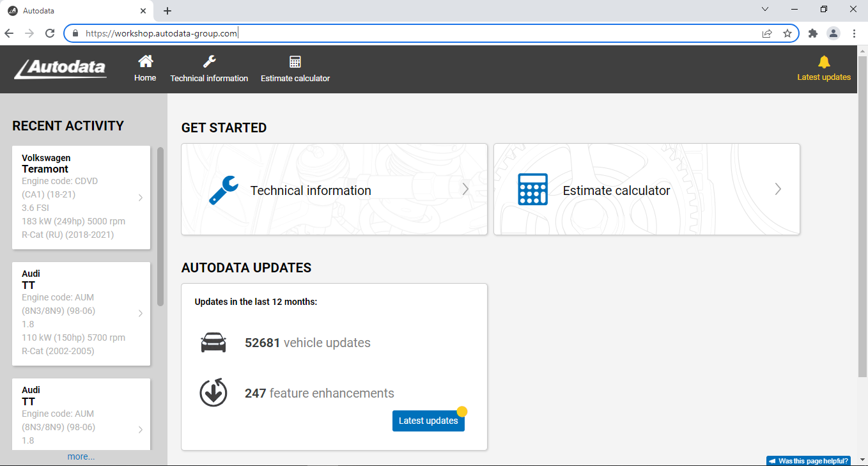Click the Estimate calculator icon in the navbar
This screenshot has height=466, width=868.
click(295, 61)
